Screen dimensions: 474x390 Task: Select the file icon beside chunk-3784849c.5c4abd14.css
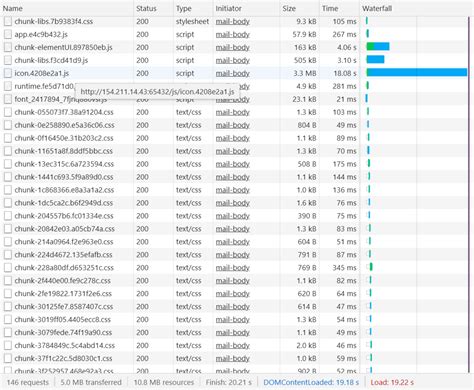pyautogui.click(x=8, y=345)
